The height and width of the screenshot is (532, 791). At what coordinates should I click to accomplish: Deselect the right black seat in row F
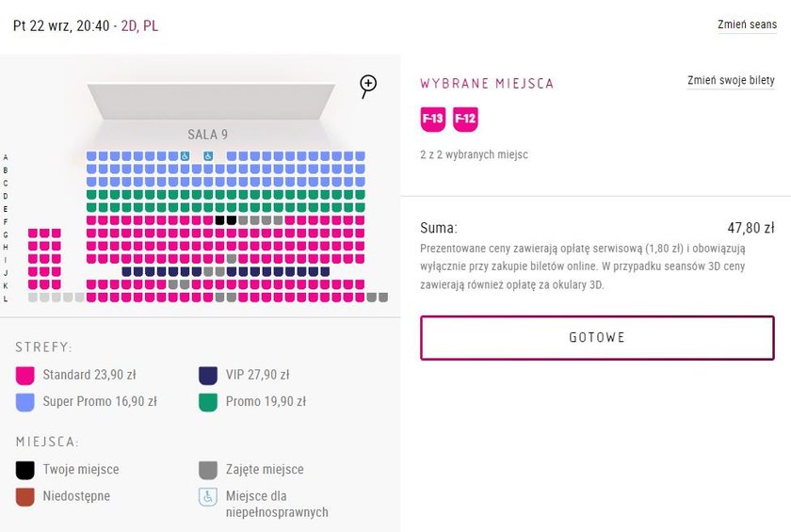pos(232,220)
